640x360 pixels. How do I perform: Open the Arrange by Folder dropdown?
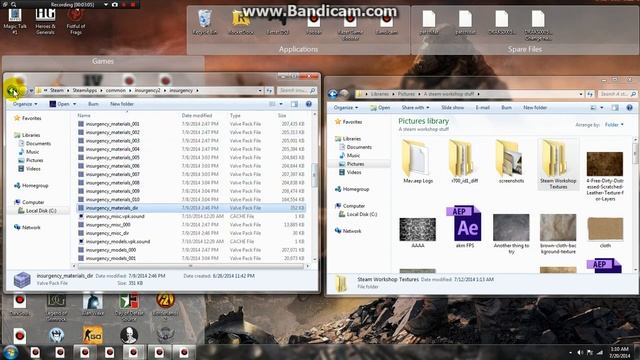click(614, 125)
